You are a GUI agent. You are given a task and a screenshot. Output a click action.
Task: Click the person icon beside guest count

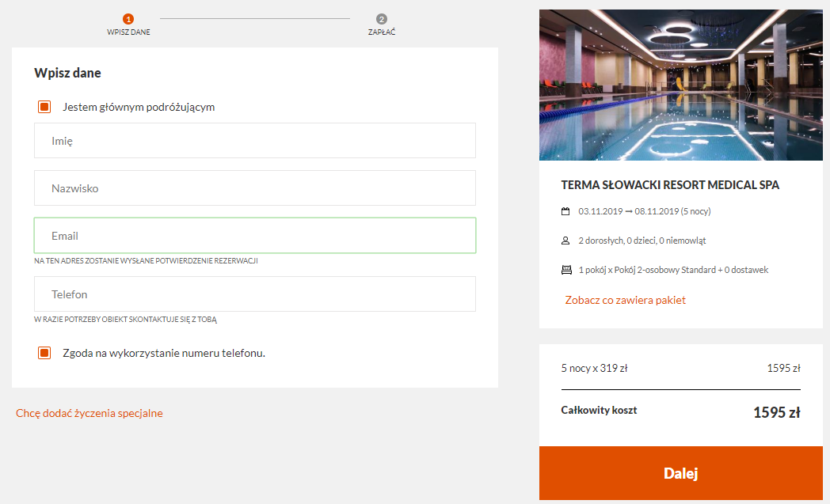tap(565, 241)
